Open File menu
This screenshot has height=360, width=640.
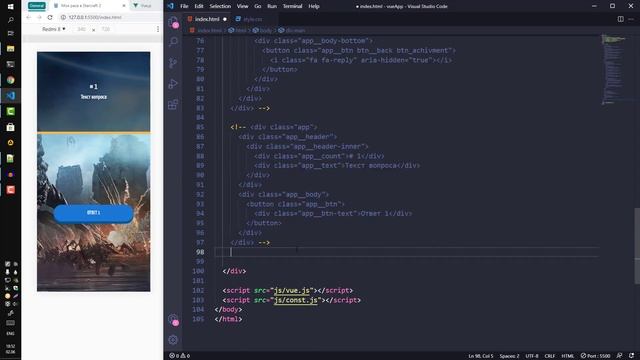click(184, 6)
